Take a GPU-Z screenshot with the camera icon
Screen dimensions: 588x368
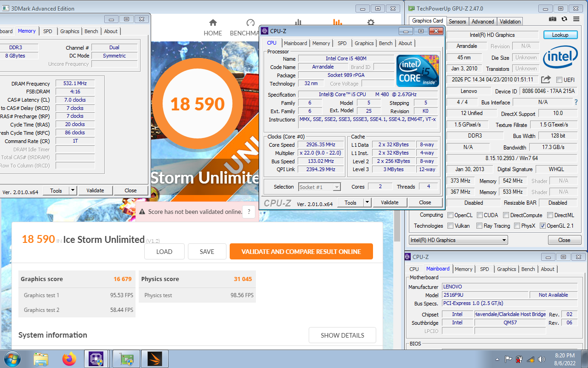(x=553, y=19)
